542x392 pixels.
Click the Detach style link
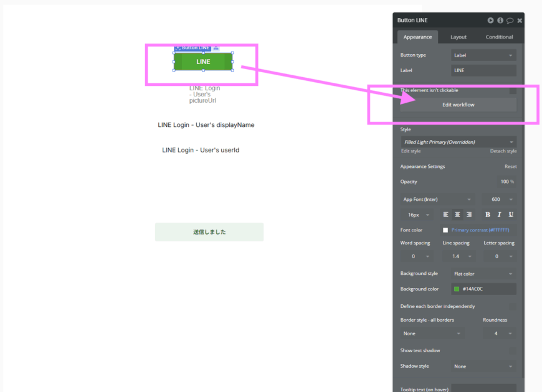click(503, 151)
